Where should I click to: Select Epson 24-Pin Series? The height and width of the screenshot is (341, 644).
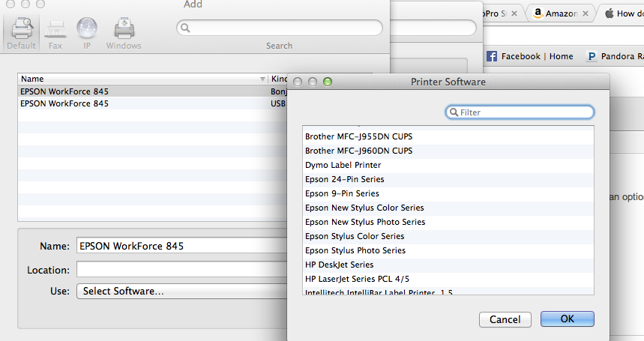[448, 179]
